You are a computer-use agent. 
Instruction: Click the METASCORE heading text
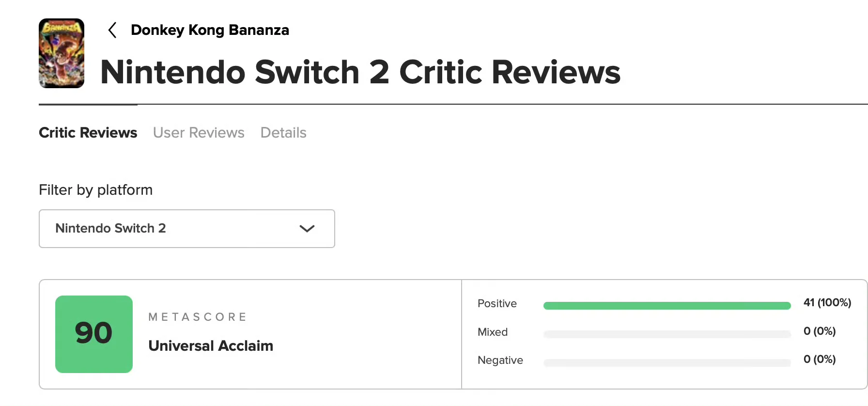(x=198, y=317)
